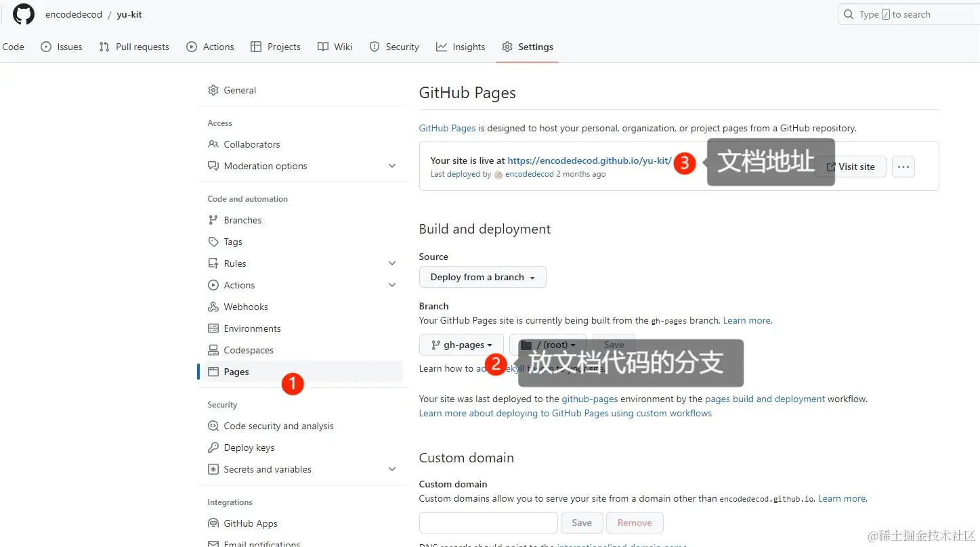Open the custom workflows learn more link
Screen dimensions: 980x547
coord(566,413)
